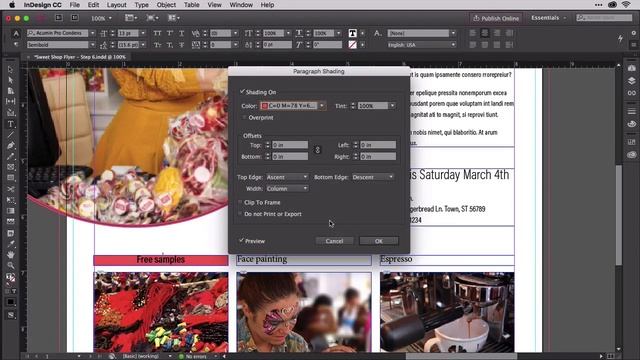Select the Eyedropper tool

[x=11, y=244]
